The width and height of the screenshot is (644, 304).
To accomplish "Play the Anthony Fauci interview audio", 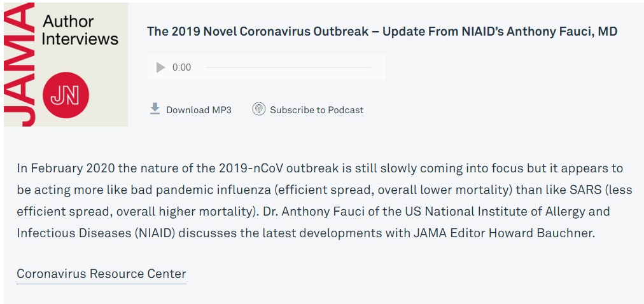I will click(161, 67).
